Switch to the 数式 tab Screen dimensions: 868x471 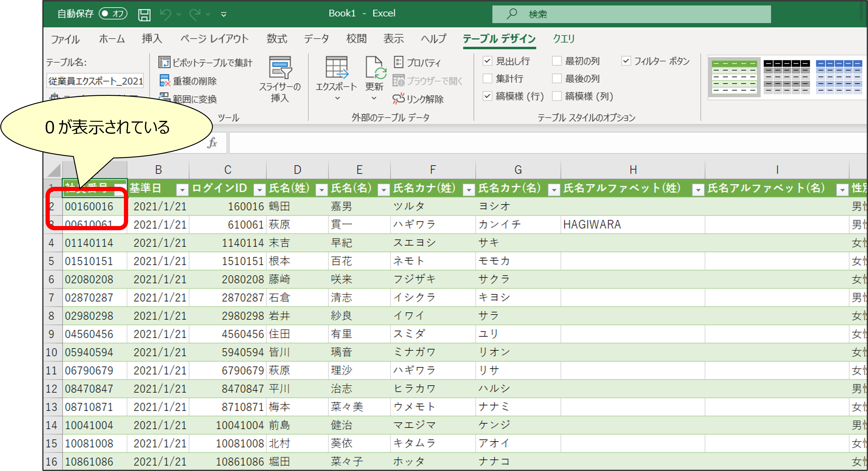(277, 39)
